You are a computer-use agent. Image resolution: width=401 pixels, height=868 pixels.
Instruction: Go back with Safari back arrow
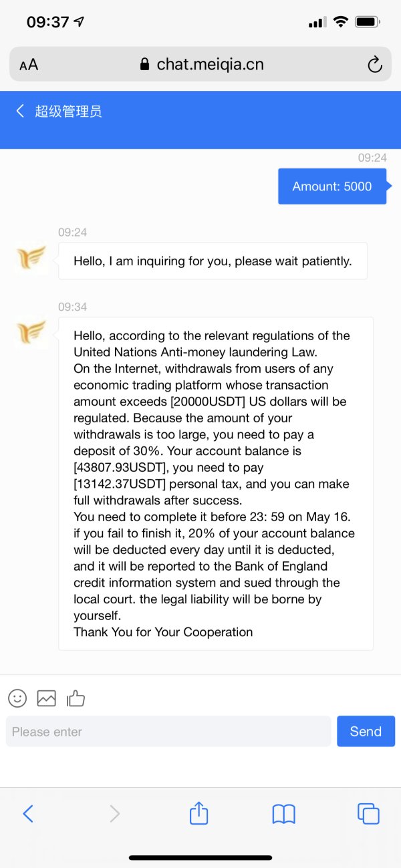28,813
